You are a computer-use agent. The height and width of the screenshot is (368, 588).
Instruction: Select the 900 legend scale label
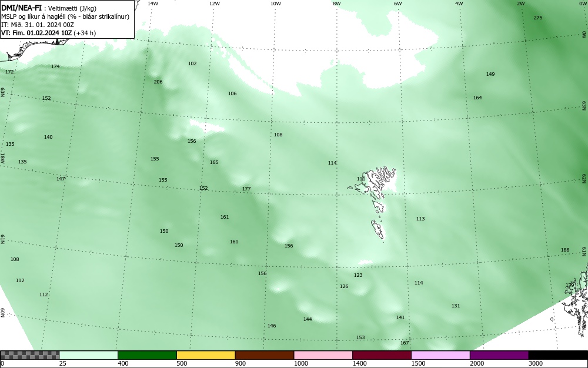[x=240, y=363]
